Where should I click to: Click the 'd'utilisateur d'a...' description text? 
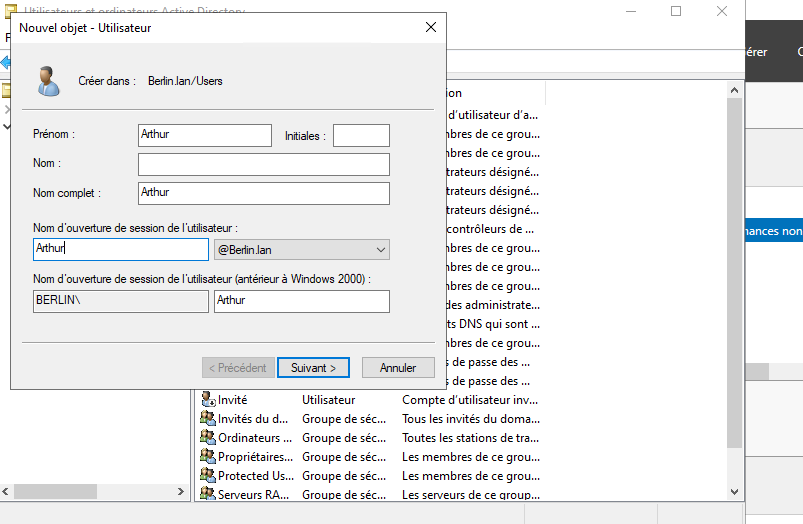point(493,115)
